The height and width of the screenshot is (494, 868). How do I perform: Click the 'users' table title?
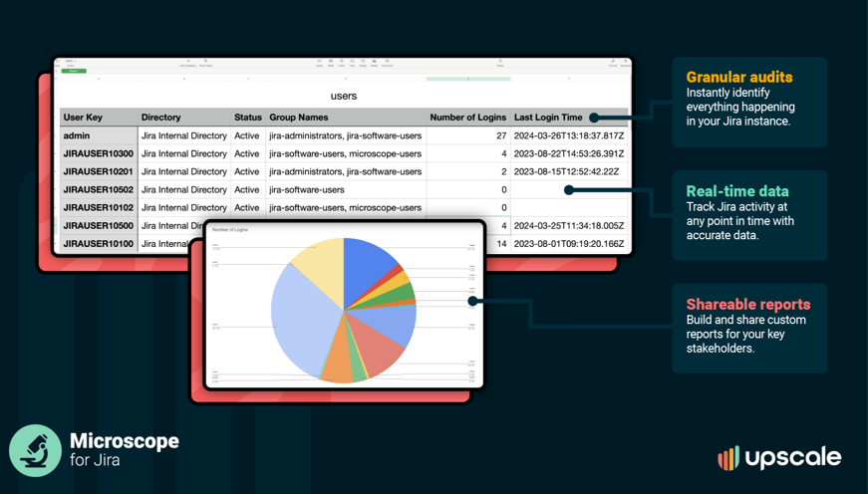(344, 96)
